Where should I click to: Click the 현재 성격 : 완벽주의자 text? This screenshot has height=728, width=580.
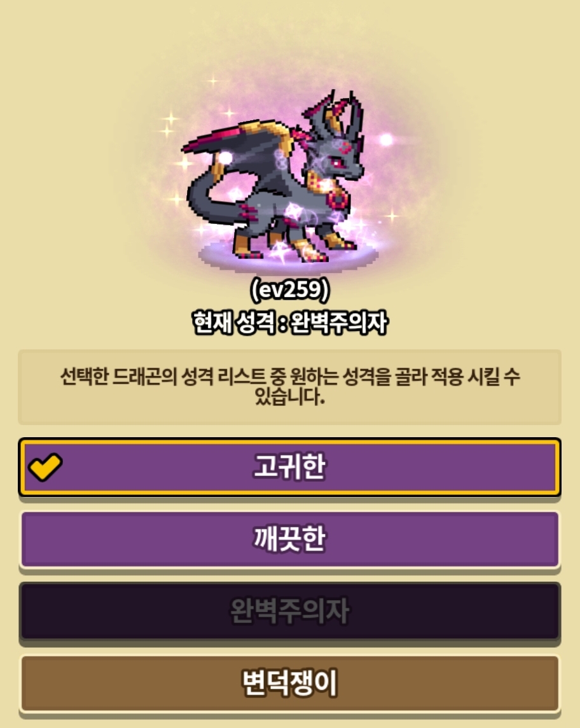coord(290,322)
